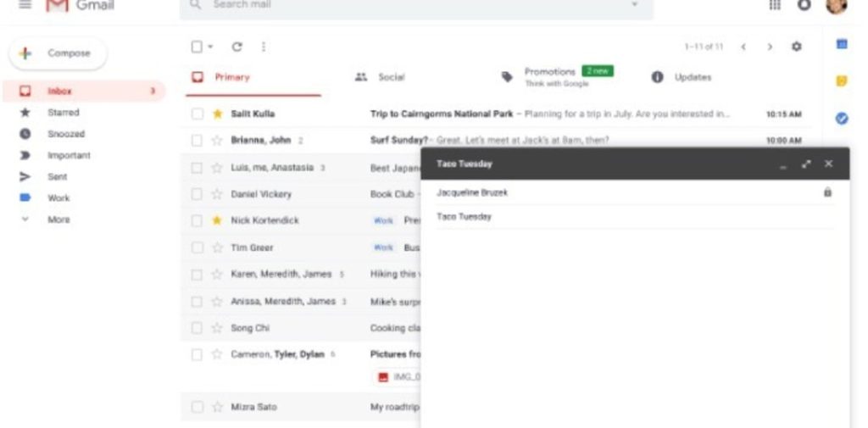Viewport: 868px width, 428px height.
Task: Select the Salit Kulla email checkbox
Action: coord(197,114)
